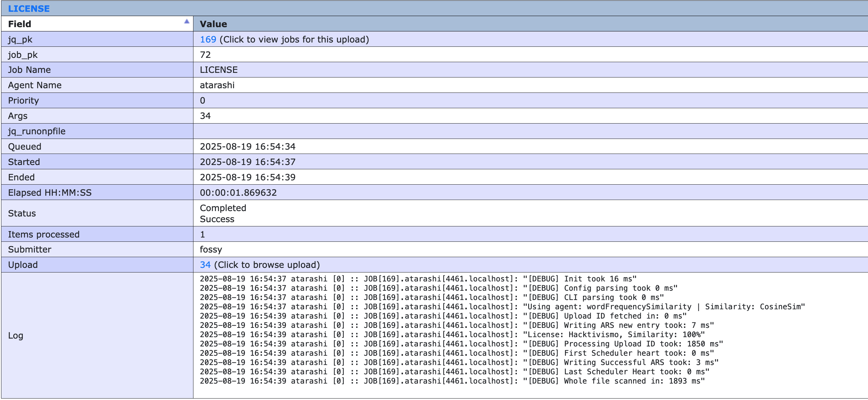Select elapsed value 00:00:01.869632
The width and height of the screenshot is (868, 400).
(x=238, y=192)
